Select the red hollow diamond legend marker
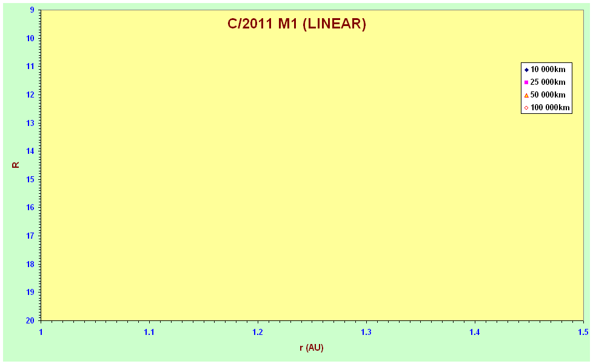This screenshot has width=593, height=364. (526, 108)
